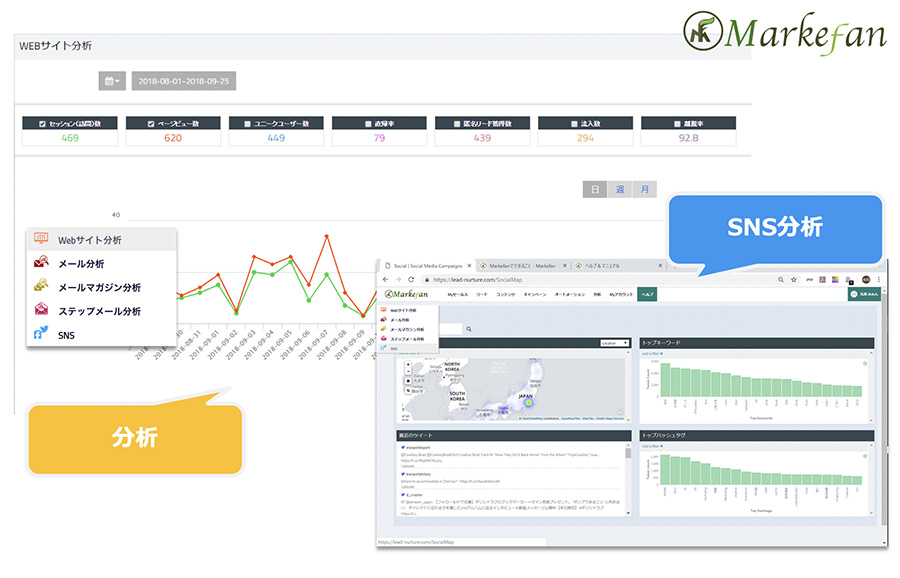Click the heat spot on Japan map
Screen dimensions: 900x578
click(529, 402)
